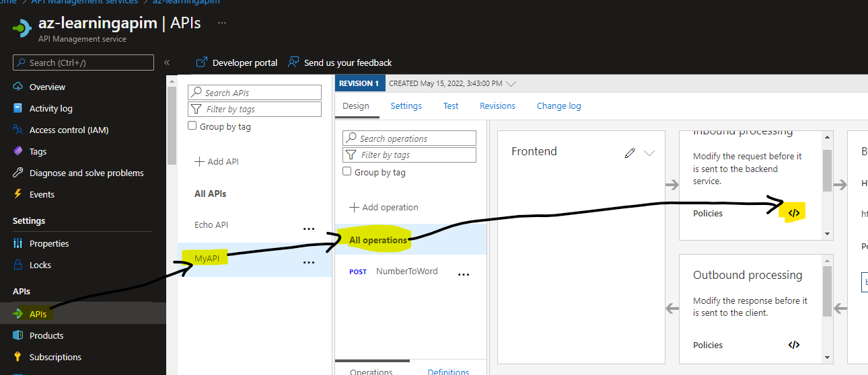Click the operations Filter by tags field

pos(409,155)
